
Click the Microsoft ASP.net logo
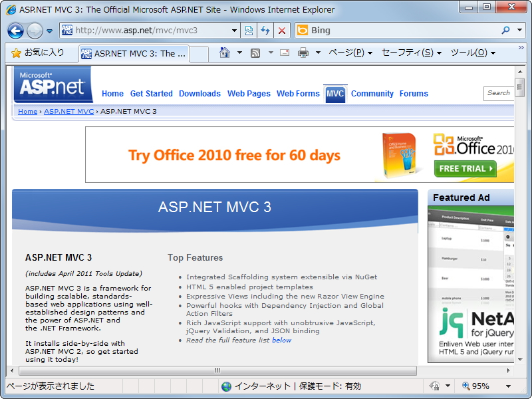pos(52,84)
